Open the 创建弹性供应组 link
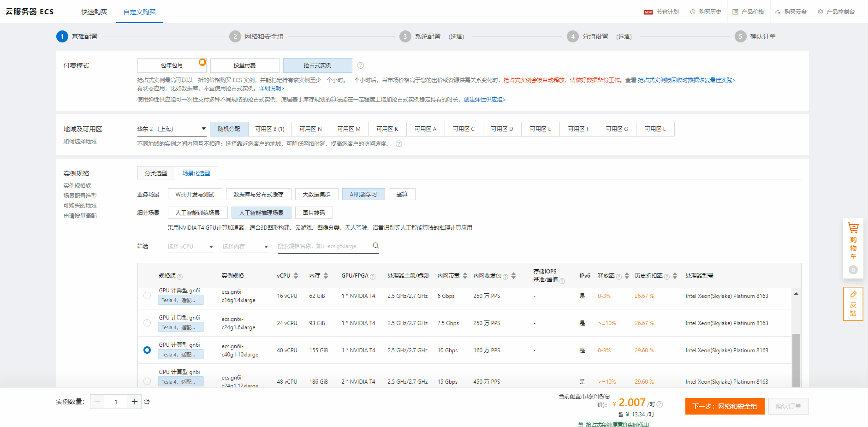The width and height of the screenshot is (868, 427). tap(484, 100)
